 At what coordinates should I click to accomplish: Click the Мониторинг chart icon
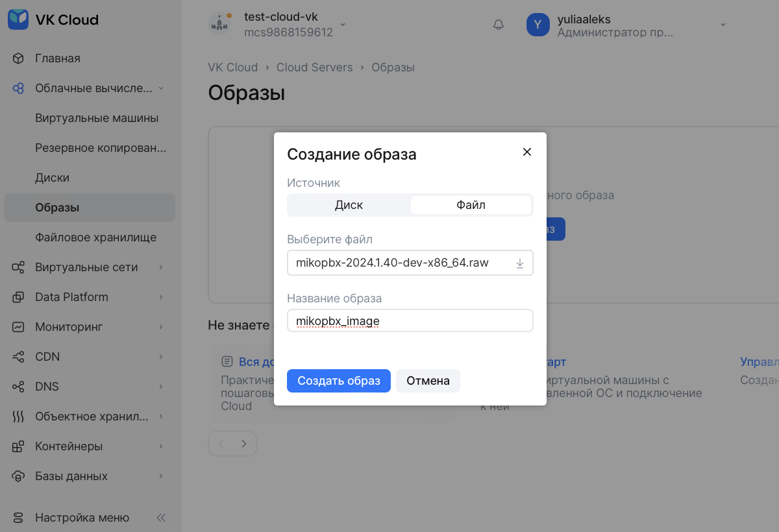(18, 327)
